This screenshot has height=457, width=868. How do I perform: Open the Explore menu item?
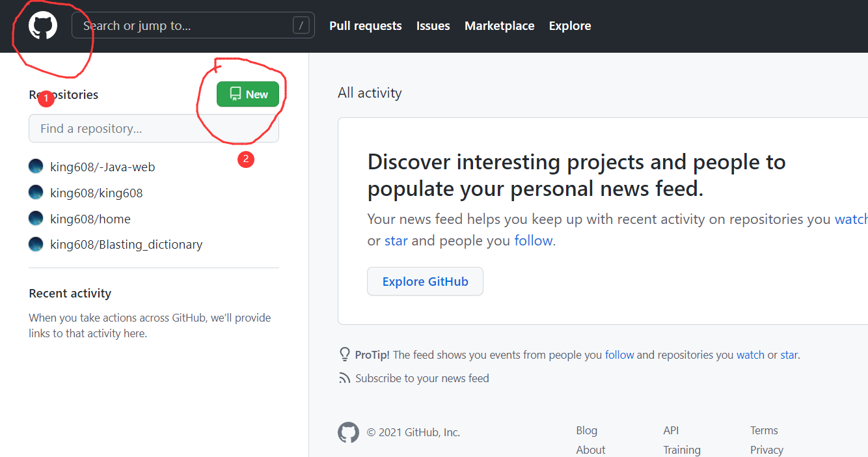click(570, 26)
